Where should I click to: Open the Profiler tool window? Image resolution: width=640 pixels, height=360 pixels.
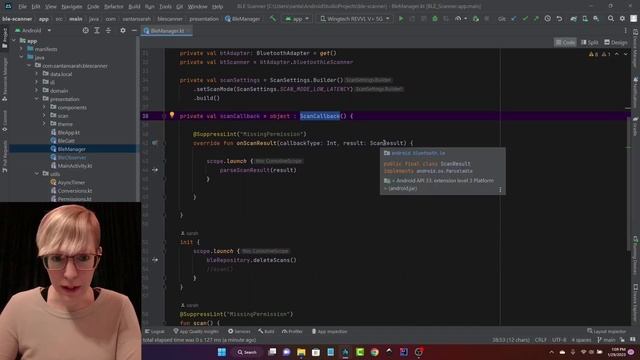pos(292,331)
